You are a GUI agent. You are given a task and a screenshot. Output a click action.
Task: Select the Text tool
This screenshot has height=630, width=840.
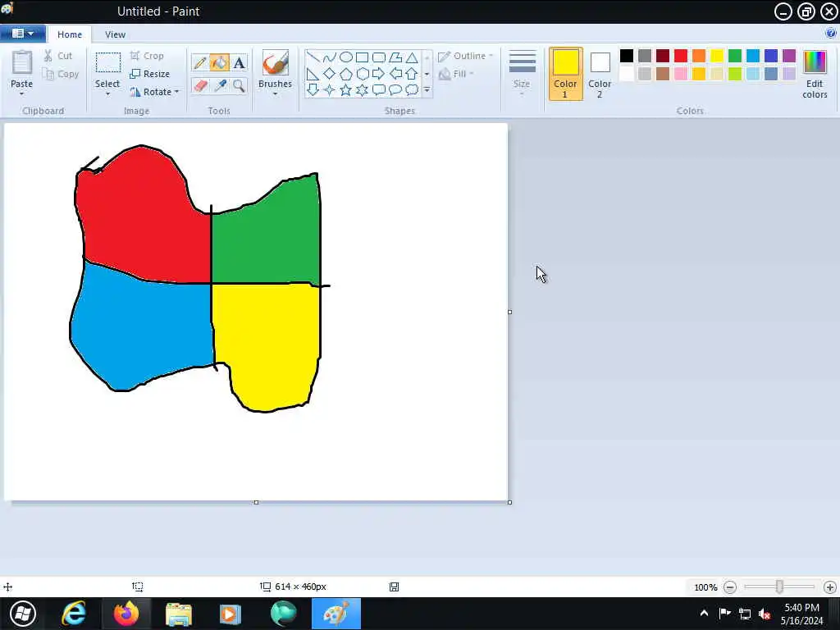click(x=239, y=62)
